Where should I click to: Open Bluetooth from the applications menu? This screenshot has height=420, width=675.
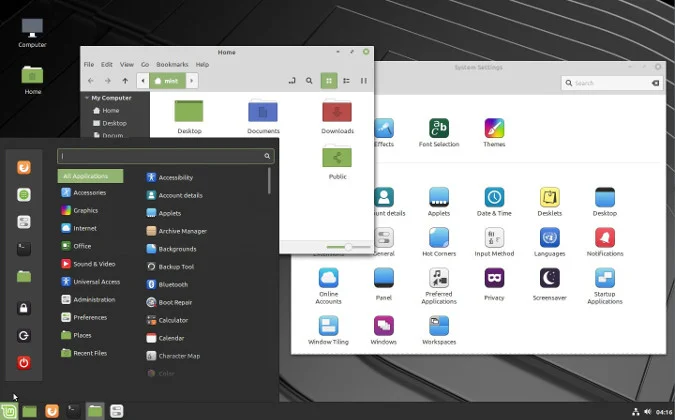click(172, 284)
